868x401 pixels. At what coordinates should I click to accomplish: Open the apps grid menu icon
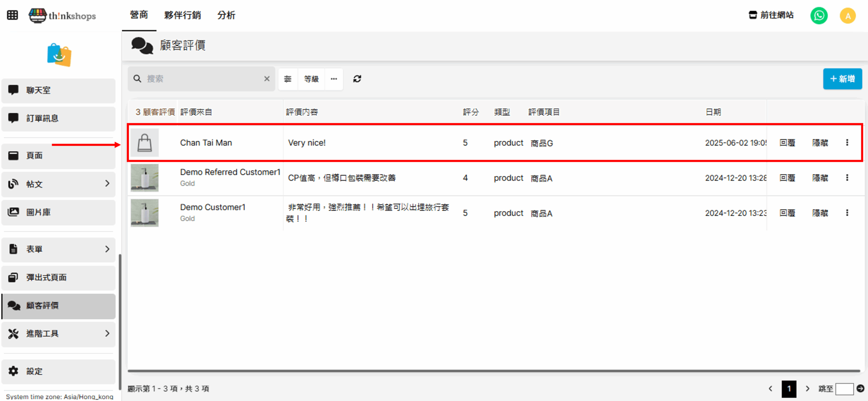pos(12,15)
